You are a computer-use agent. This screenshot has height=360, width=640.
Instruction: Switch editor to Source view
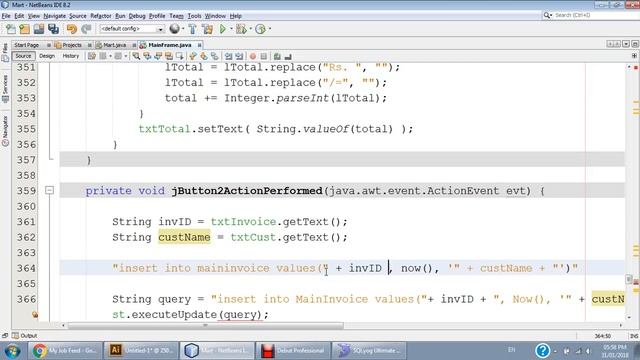[x=23, y=56]
